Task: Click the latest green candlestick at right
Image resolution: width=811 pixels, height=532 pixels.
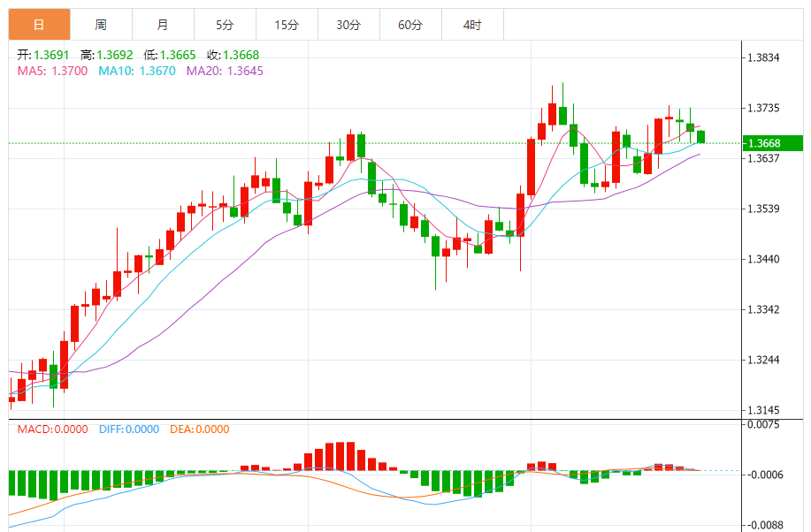Action: pos(700,136)
